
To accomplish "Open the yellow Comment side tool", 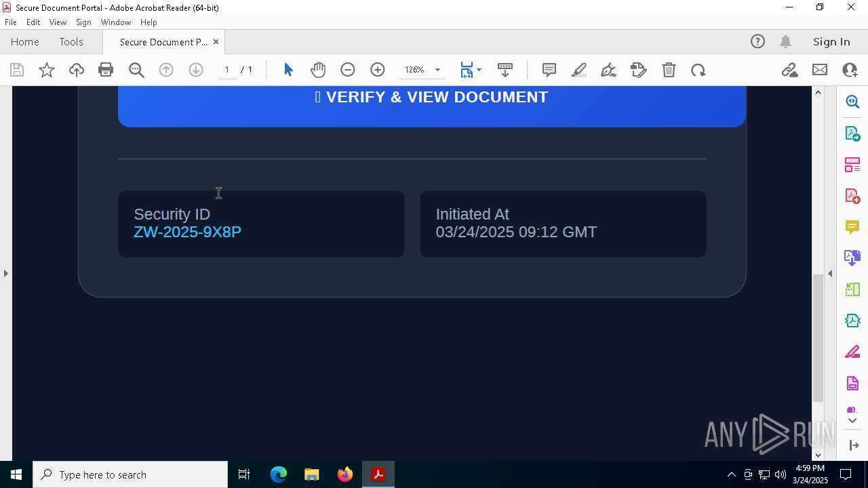I will coord(852,227).
